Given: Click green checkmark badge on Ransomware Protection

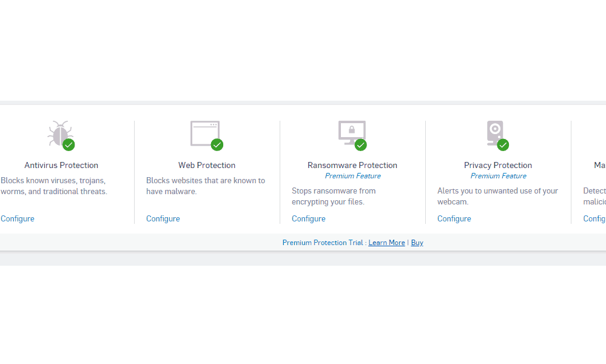Looking at the screenshot, I should point(360,145).
